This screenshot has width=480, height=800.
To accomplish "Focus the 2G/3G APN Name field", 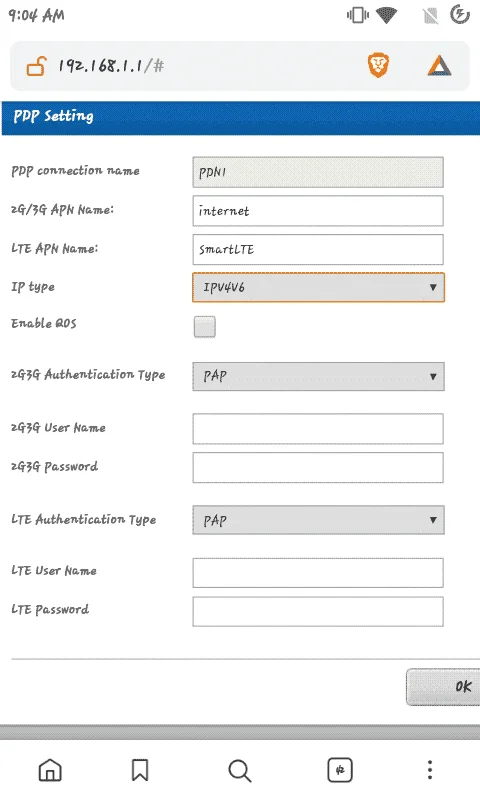I will [x=318, y=211].
